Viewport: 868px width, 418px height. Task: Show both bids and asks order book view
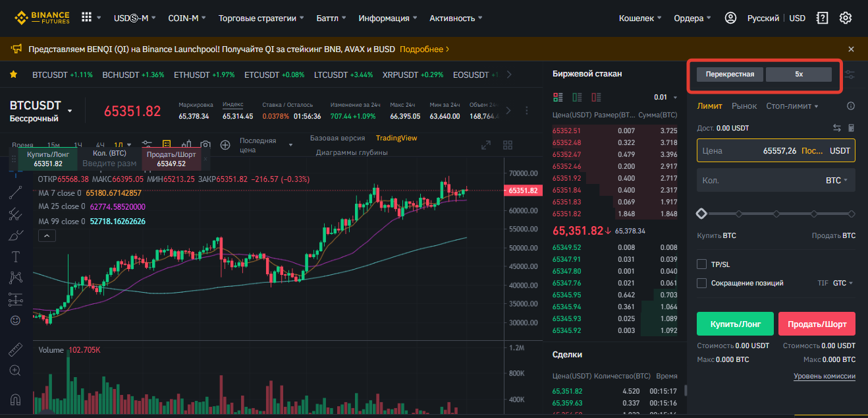click(x=558, y=98)
